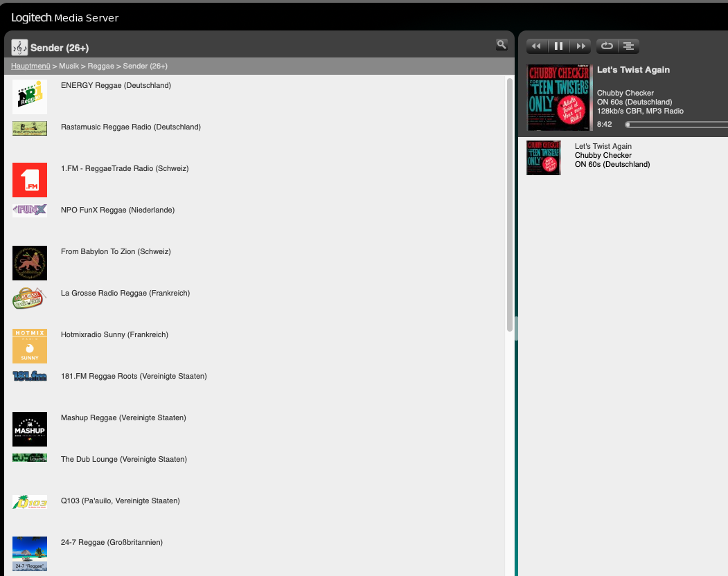Image resolution: width=728 pixels, height=576 pixels.
Task: Select 1.FM - ReggaeTrade Radio (Schweiz)
Action: tap(125, 168)
